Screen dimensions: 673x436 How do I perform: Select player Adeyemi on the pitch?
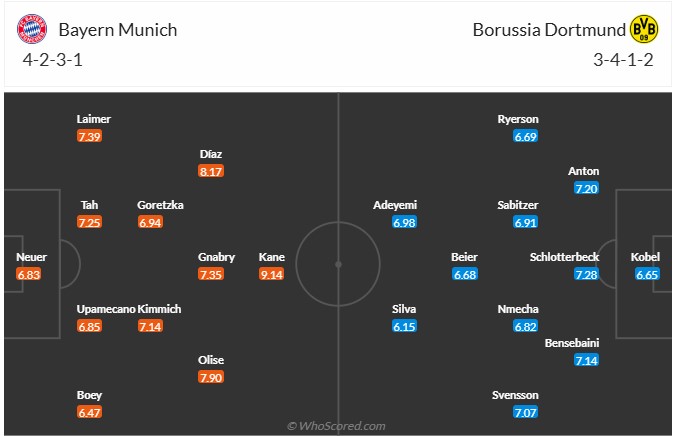coord(394,205)
